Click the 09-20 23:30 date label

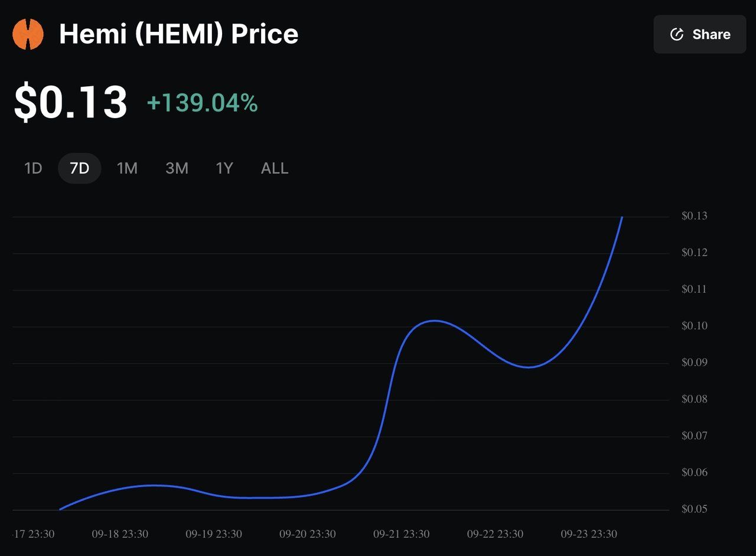308,534
